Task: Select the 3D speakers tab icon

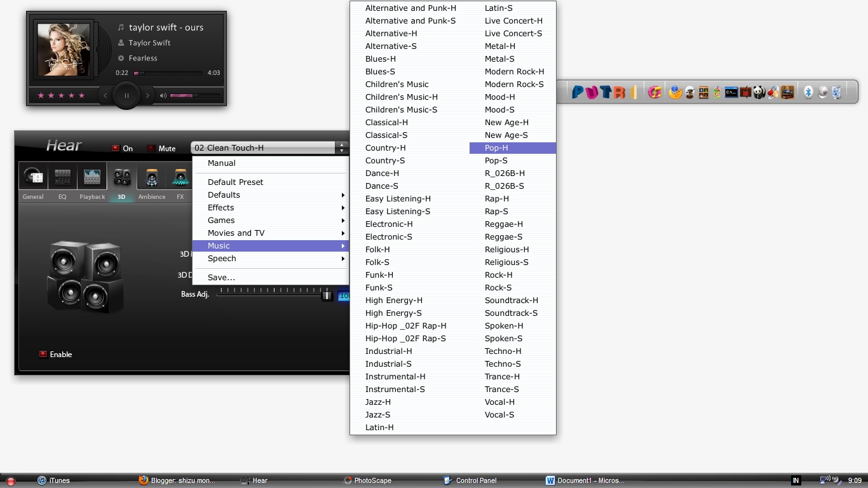Action: [x=121, y=177]
